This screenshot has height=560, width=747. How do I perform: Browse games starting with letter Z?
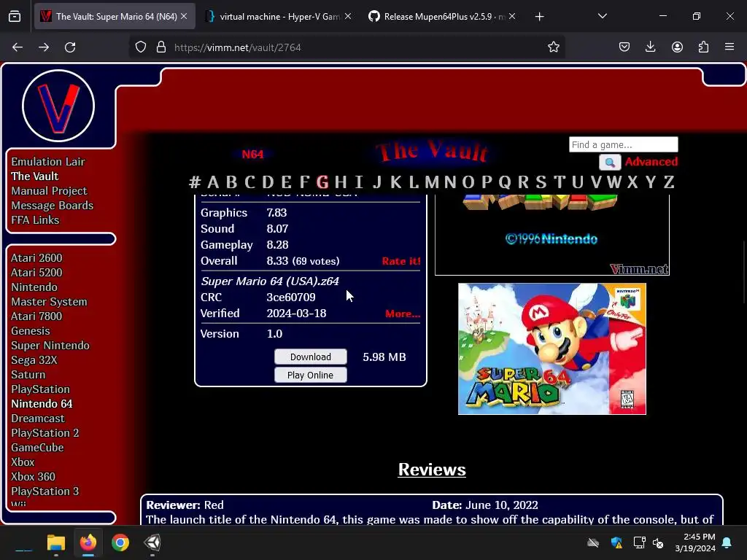tap(669, 182)
